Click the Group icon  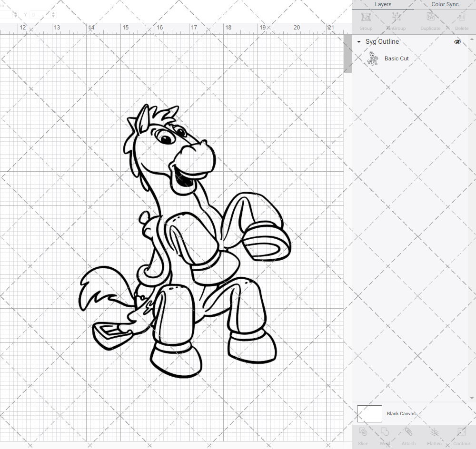click(x=366, y=20)
